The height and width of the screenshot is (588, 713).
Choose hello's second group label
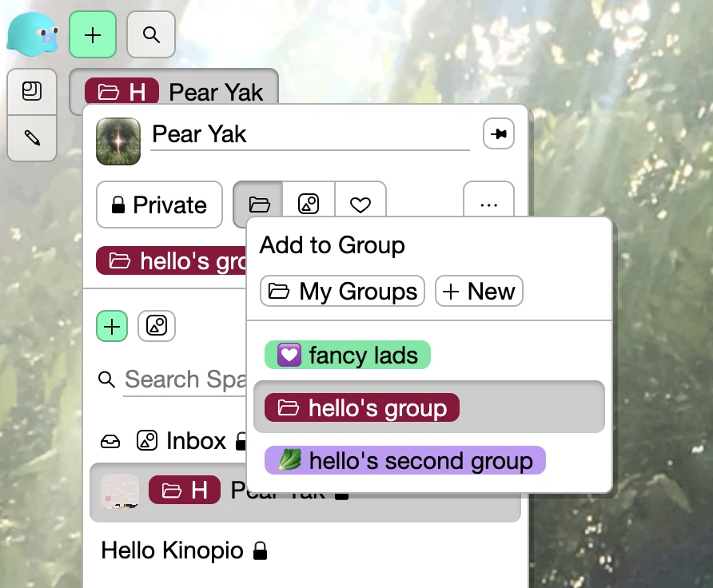pos(405,461)
